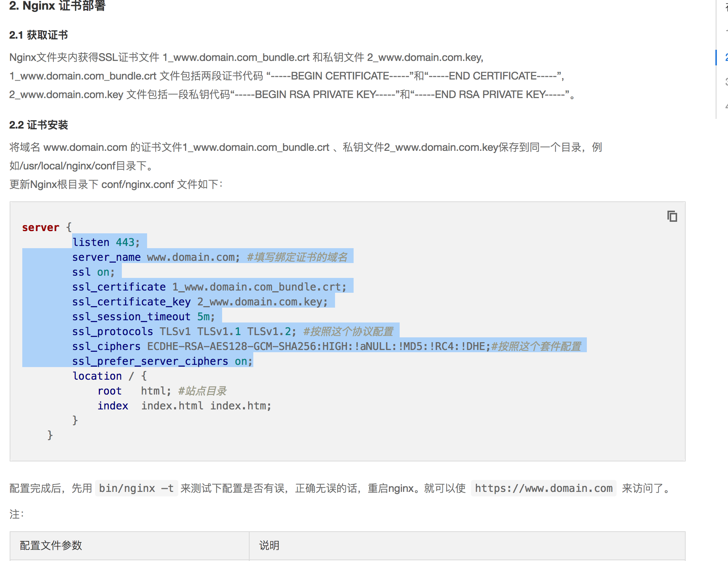The image size is (728, 561).
Task: Click the ssl_ciphers ECDHE-RSA line
Action: click(x=327, y=346)
